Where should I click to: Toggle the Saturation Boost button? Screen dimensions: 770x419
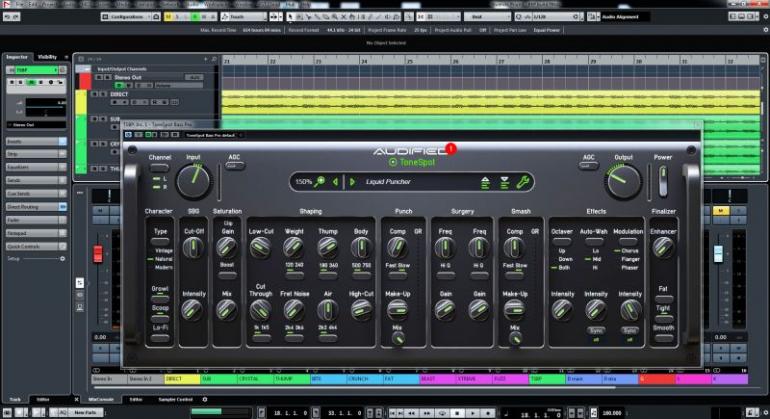click(x=227, y=275)
